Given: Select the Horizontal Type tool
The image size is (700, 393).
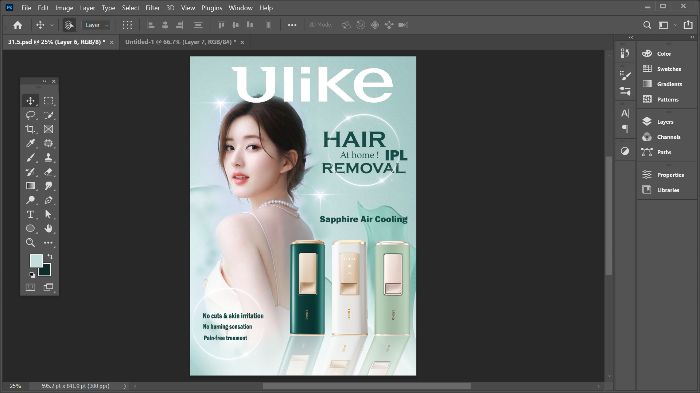Looking at the screenshot, I should coord(30,214).
